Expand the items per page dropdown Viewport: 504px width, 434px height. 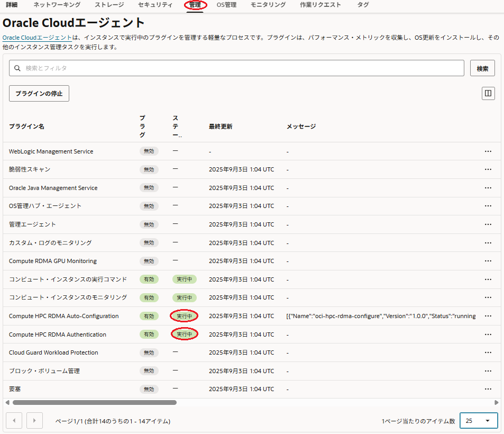tap(479, 421)
